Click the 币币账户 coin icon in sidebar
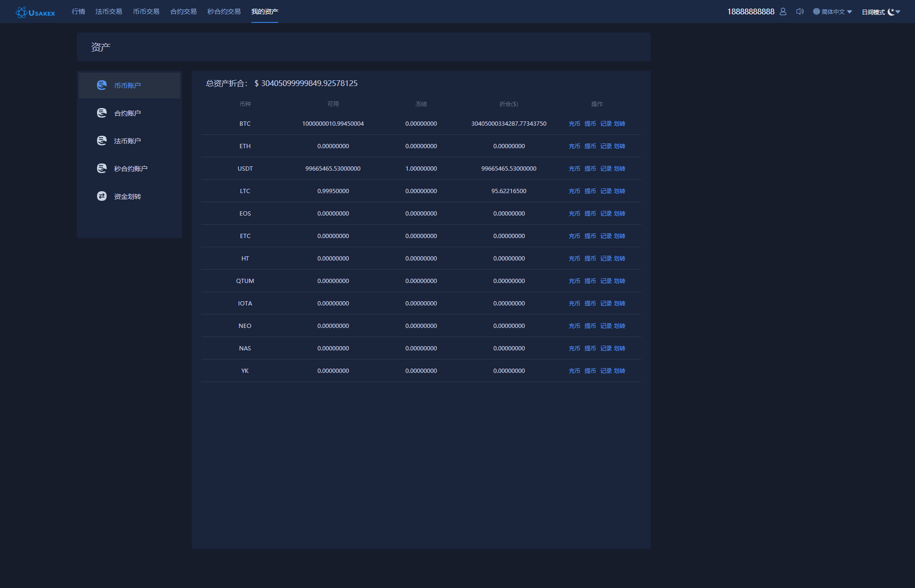915x588 pixels. pos(102,85)
